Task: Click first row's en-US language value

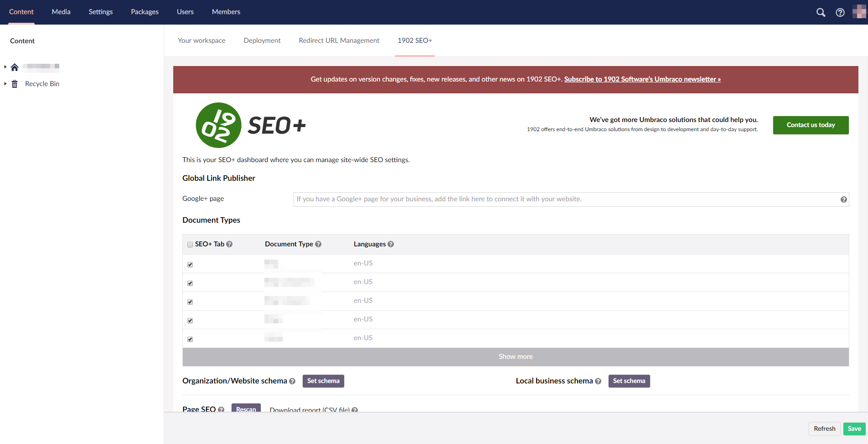Action: pos(363,263)
